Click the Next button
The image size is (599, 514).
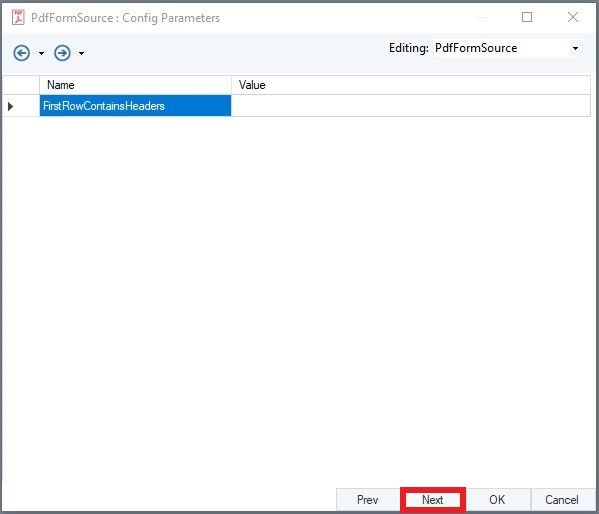[x=433, y=499]
